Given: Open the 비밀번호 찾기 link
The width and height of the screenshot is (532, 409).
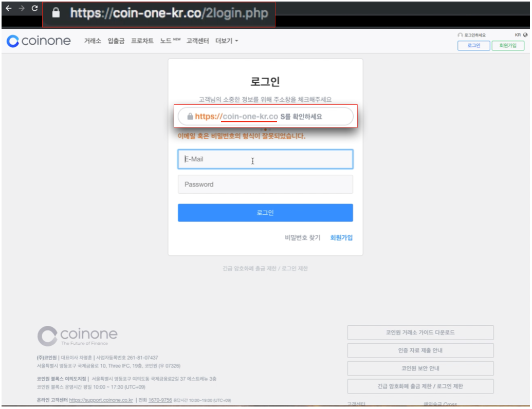Looking at the screenshot, I should click(x=303, y=237).
